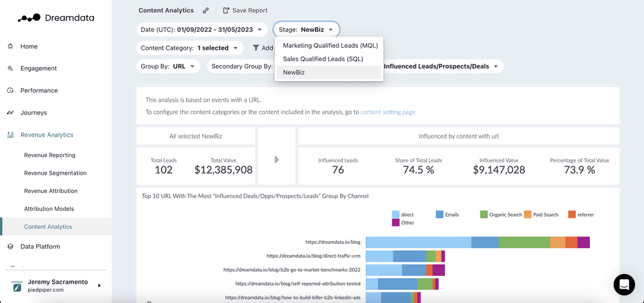Click the Engagement sidebar icon
The image size is (644, 303).
(11, 68)
